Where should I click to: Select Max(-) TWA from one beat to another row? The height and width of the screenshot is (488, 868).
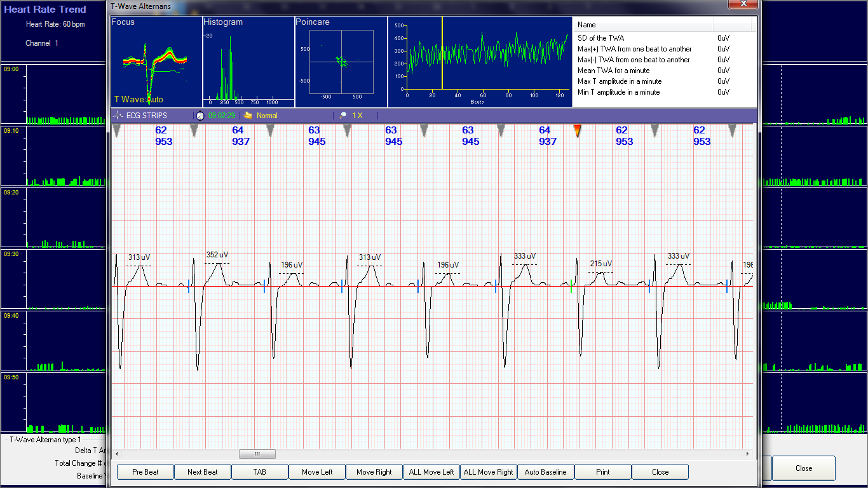[x=665, y=60]
